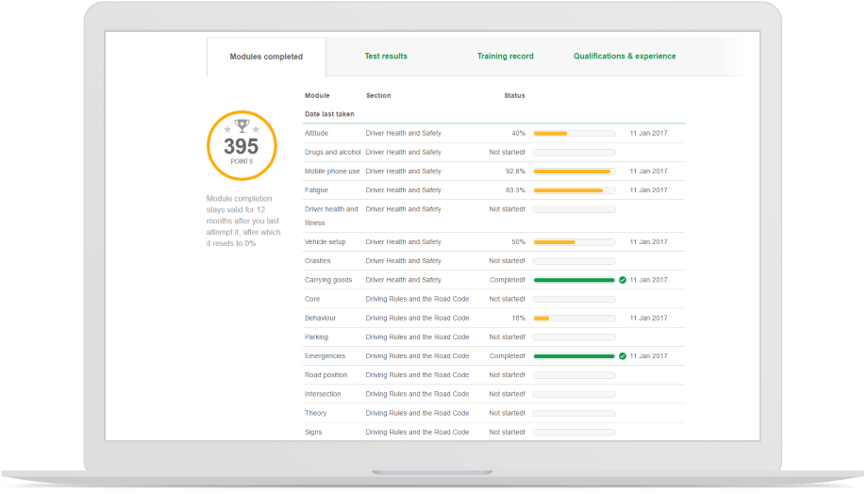The width and height of the screenshot is (868, 494).
Task: Click the Vehicle setup 50% progress bar
Action: [574, 242]
